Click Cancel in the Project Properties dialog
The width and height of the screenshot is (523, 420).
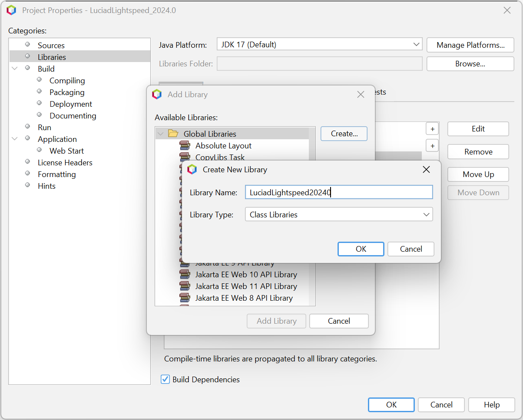click(441, 405)
